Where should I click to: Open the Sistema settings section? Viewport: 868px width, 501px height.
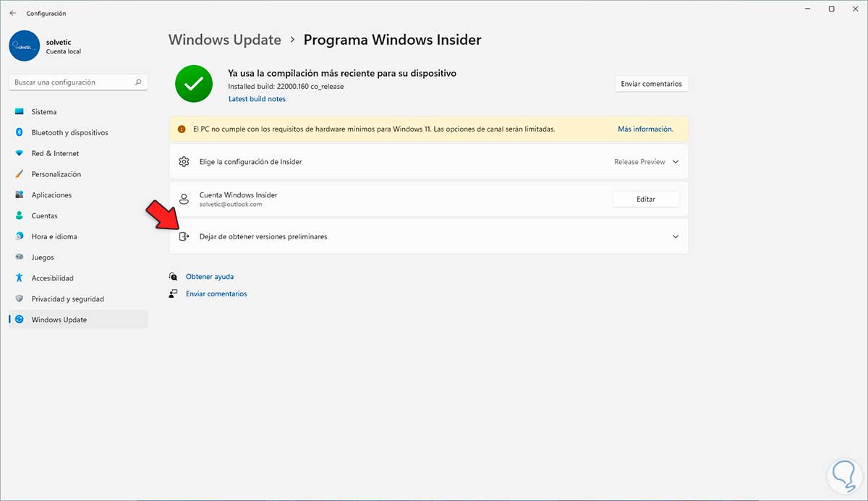(x=78, y=112)
